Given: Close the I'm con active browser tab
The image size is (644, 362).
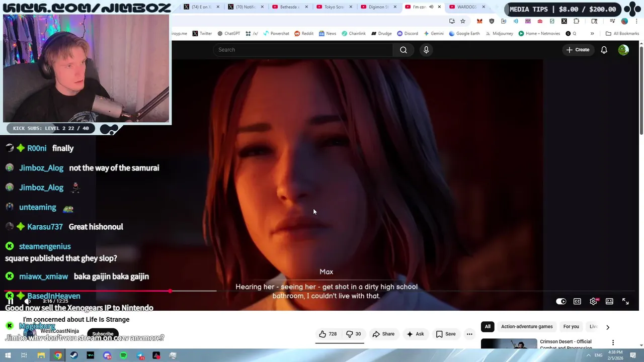Looking at the screenshot, I should click(439, 7).
